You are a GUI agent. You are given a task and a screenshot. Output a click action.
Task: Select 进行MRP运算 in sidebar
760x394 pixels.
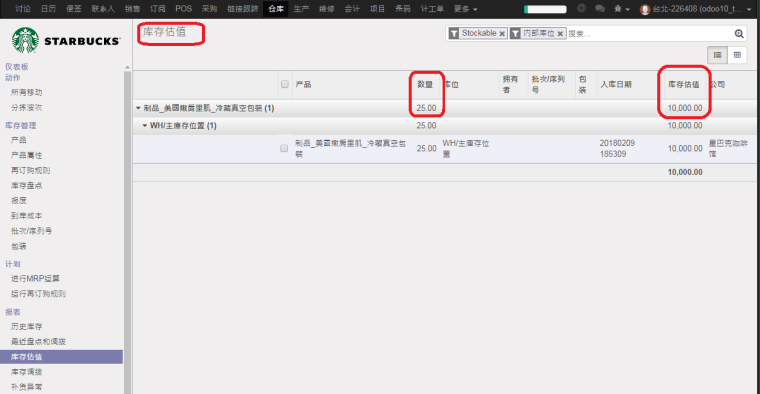click(35, 278)
